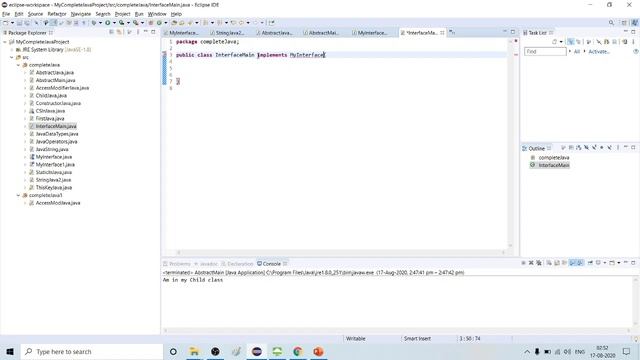Image resolution: width=640 pixels, height=360 pixels.
Task: Click the editor horizontal scrollbar
Action: pos(340,252)
